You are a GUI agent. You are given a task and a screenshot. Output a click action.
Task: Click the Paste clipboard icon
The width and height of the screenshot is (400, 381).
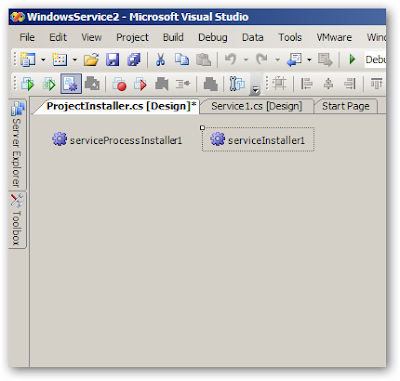[x=203, y=60]
